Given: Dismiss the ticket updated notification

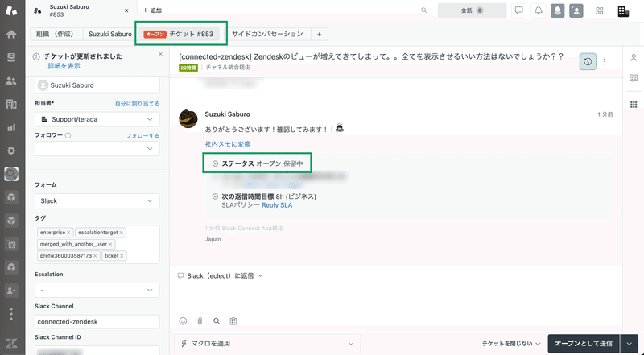Looking at the screenshot, I should (x=160, y=54).
